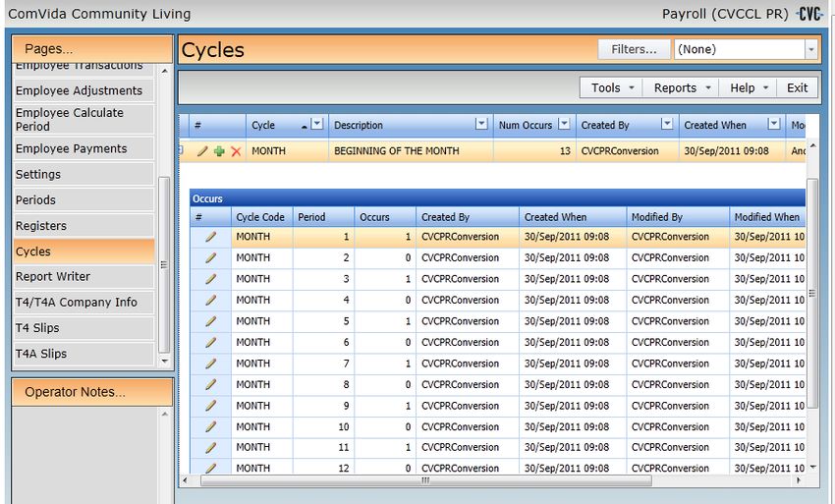This screenshot has height=504, width=835.
Task: Open the Filters... dialog
Action: (x=634, y=49)
